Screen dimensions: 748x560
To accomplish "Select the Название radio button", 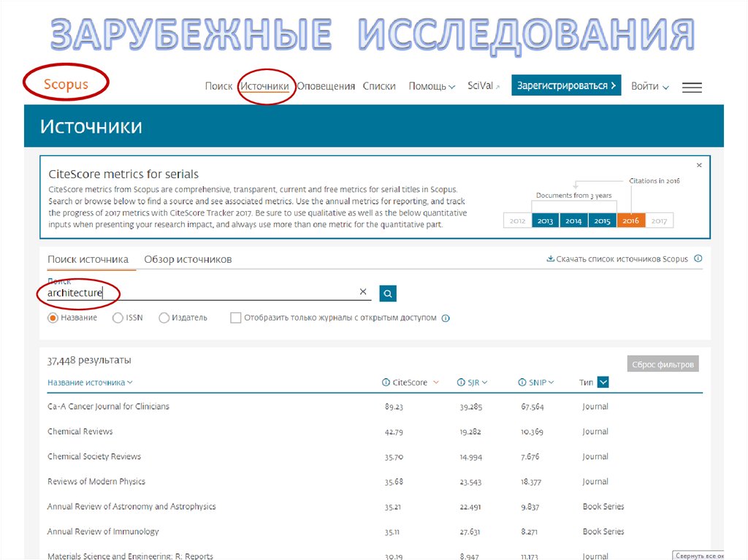I will point(53,318).
